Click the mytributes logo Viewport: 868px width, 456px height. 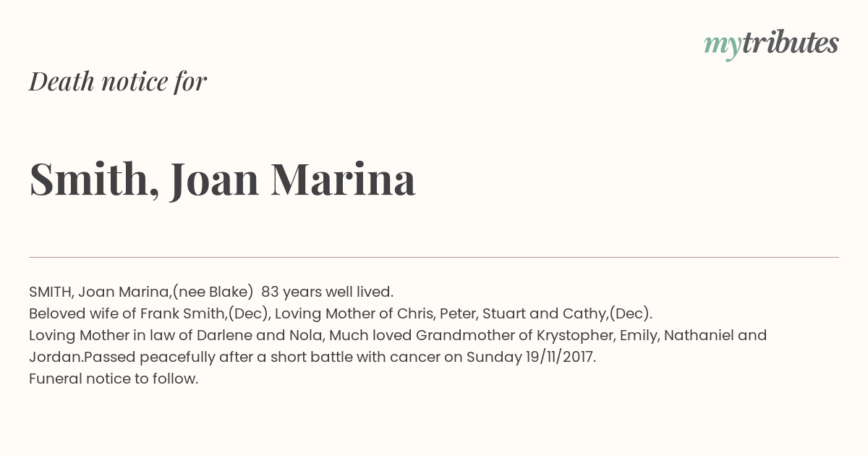pos(771,44)
